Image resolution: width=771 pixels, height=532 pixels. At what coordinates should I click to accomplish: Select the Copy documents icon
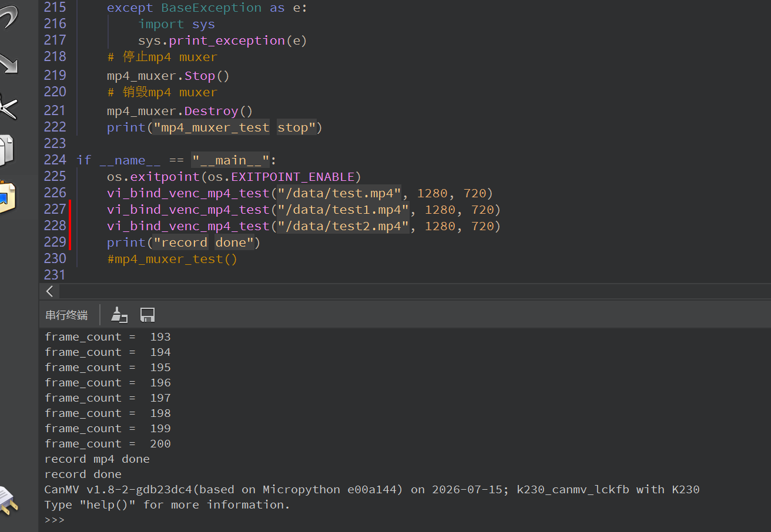tap(7, 150)
